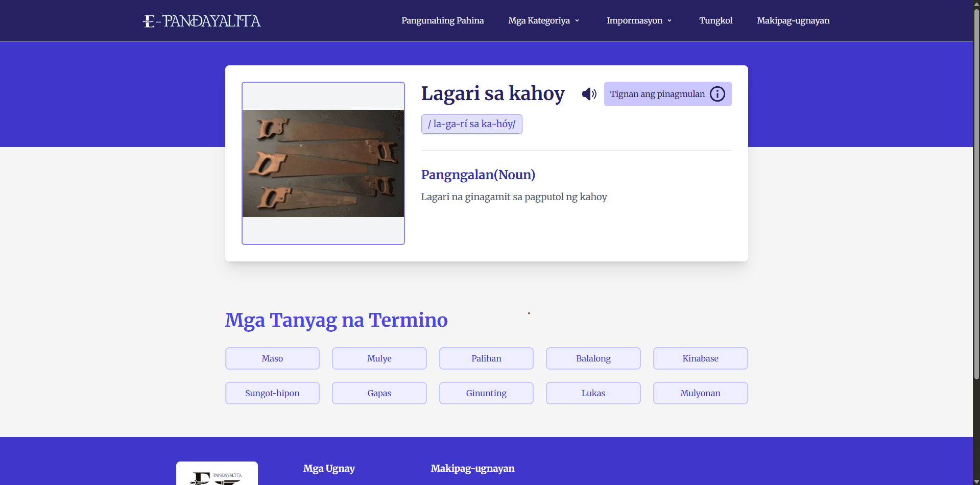
Task: Select the Maso term
Action: (272, 358)
